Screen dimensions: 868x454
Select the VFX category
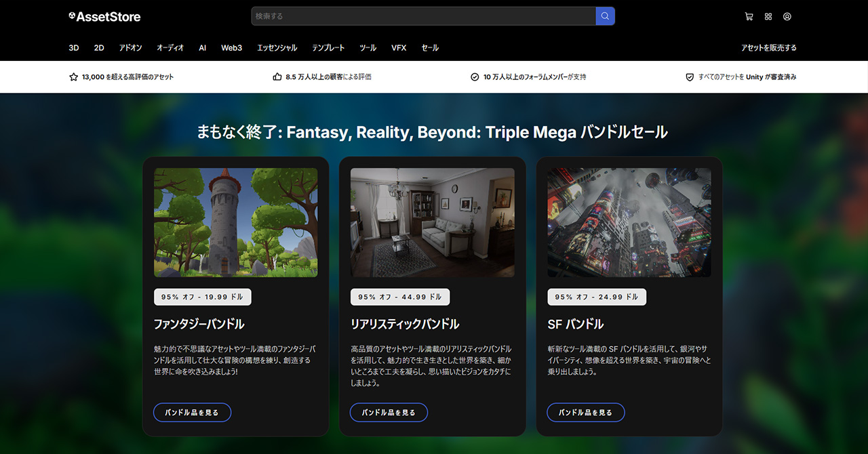pyautogui.click(x=399, y=47)
